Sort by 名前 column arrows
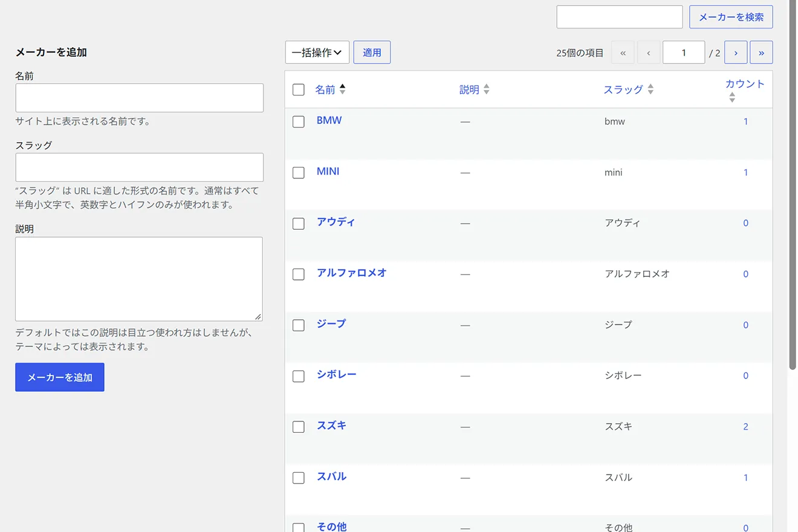 pyautogui.click(x=342, y=89)
